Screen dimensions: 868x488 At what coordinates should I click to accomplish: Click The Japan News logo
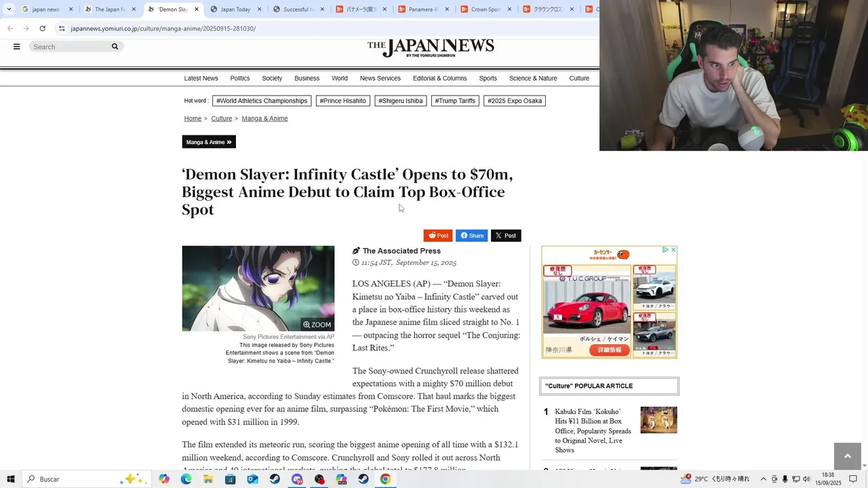[x=431, y=47]
